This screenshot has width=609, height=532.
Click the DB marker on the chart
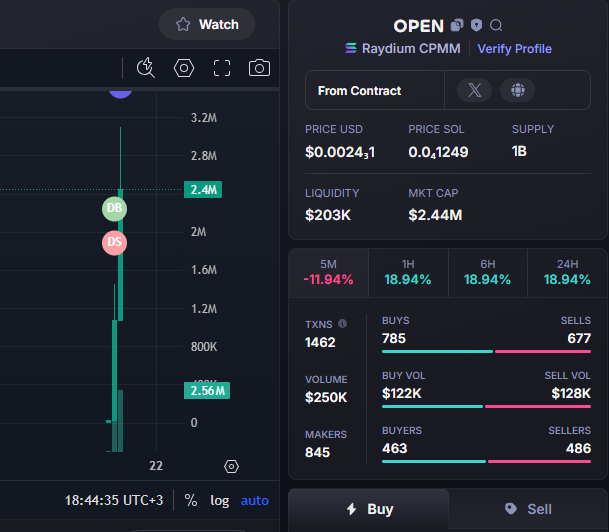tap(114, 209)
